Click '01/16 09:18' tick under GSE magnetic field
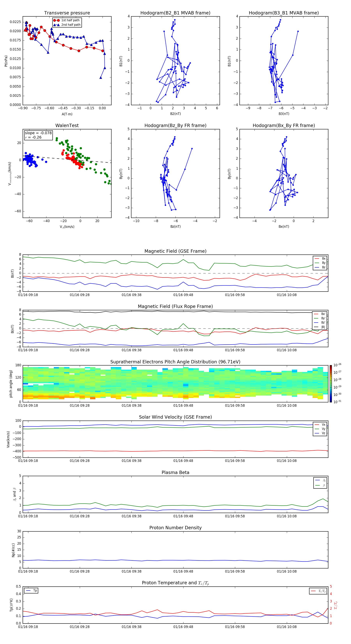Viewport: 351px width, 644px height. point(28,295)
